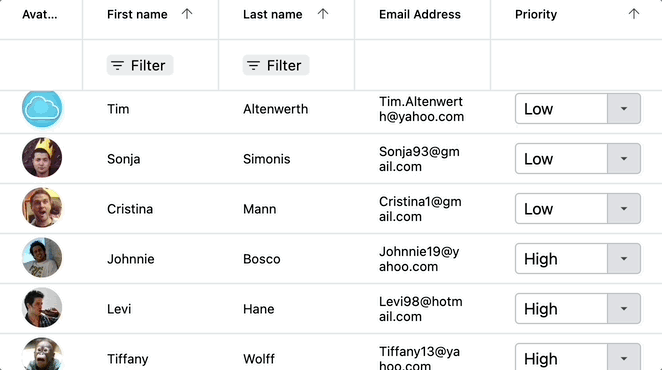Open the priority dropdown for Cristina Mann
662x370 pixels.
(624, 209)
